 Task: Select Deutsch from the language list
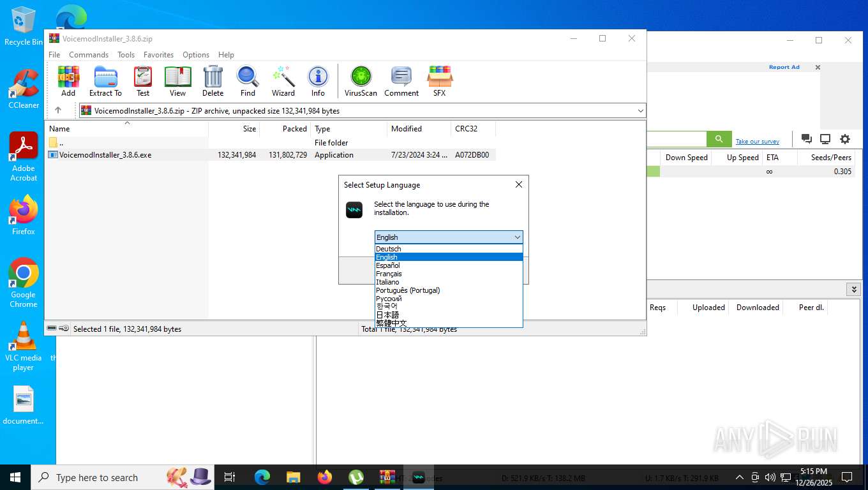pos(449,249)
